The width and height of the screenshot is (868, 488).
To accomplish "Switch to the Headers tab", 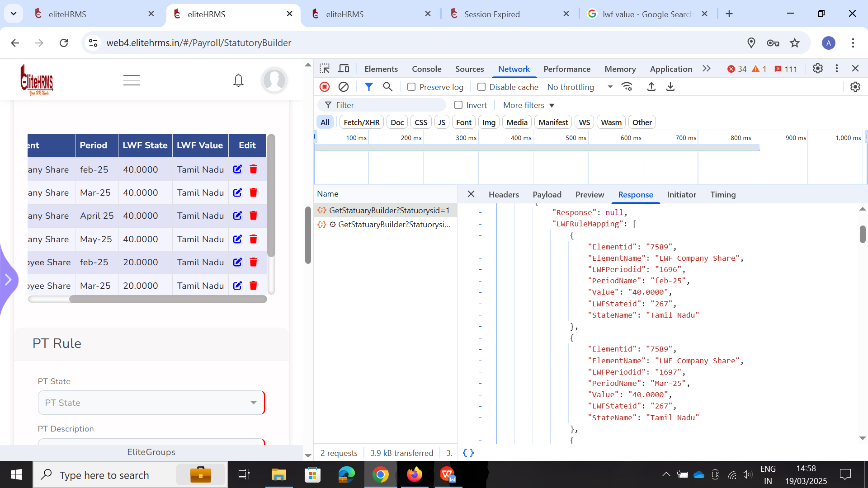I will pos(504,195).
